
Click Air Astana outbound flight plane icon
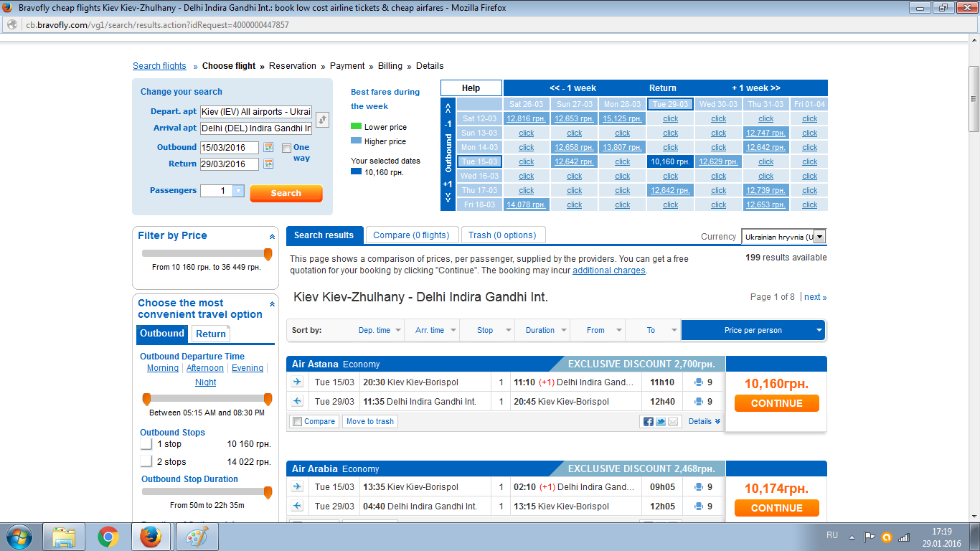point(297,382)
